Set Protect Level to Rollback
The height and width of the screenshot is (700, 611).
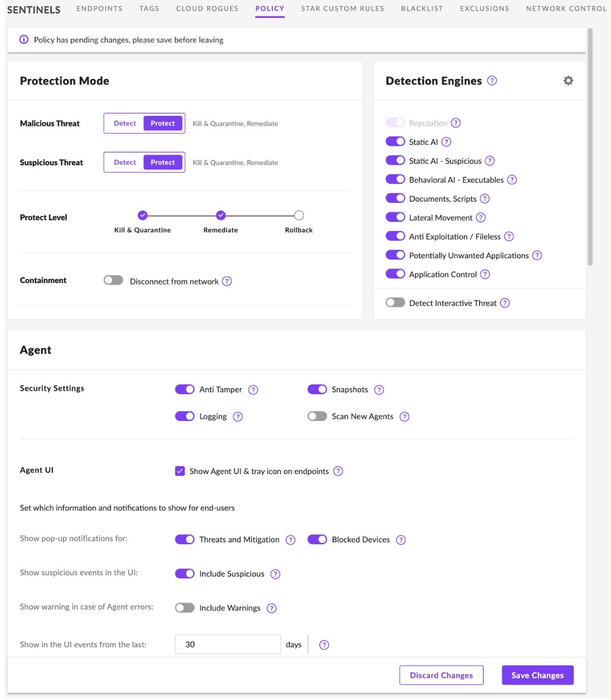click(x=299, y=216)
